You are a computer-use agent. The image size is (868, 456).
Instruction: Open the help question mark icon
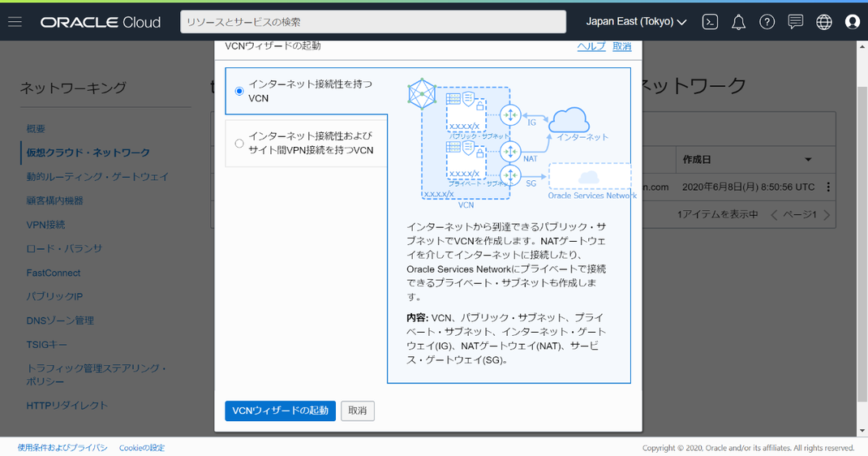point(767,22)
